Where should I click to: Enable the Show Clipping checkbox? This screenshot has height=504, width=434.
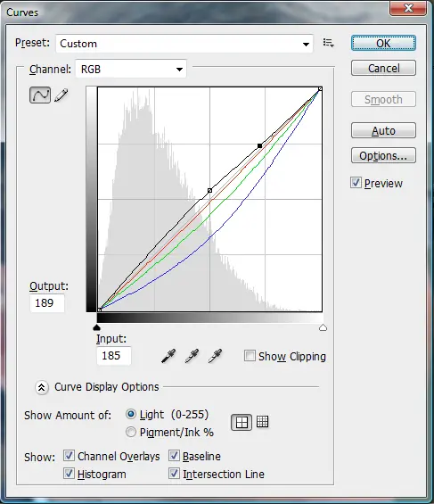[250, 356]
